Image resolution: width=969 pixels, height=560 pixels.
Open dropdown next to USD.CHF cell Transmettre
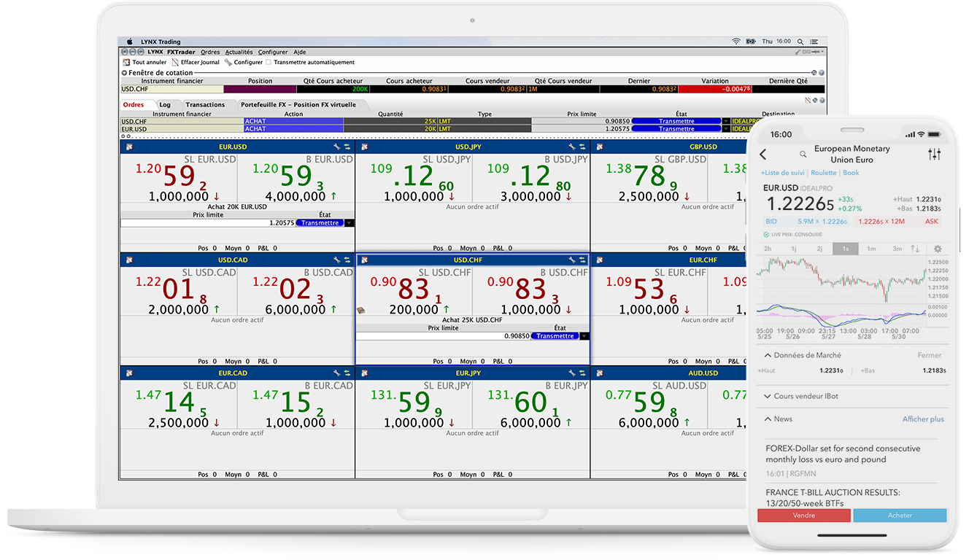coord(584,336)
